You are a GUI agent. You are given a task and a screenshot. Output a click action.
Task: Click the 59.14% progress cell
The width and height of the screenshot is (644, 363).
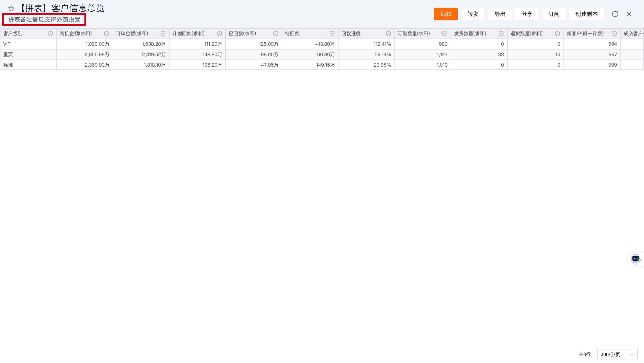tap(366, 55)
